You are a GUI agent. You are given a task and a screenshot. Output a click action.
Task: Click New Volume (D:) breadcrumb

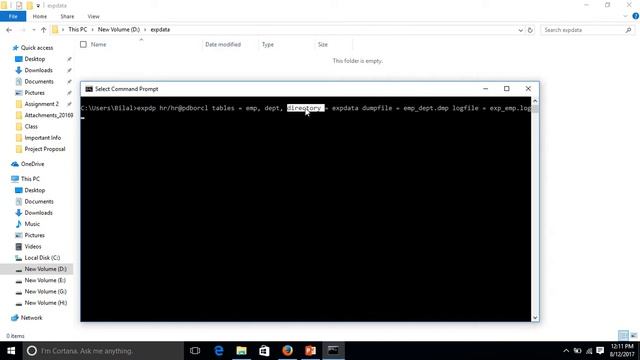point(119,29)
